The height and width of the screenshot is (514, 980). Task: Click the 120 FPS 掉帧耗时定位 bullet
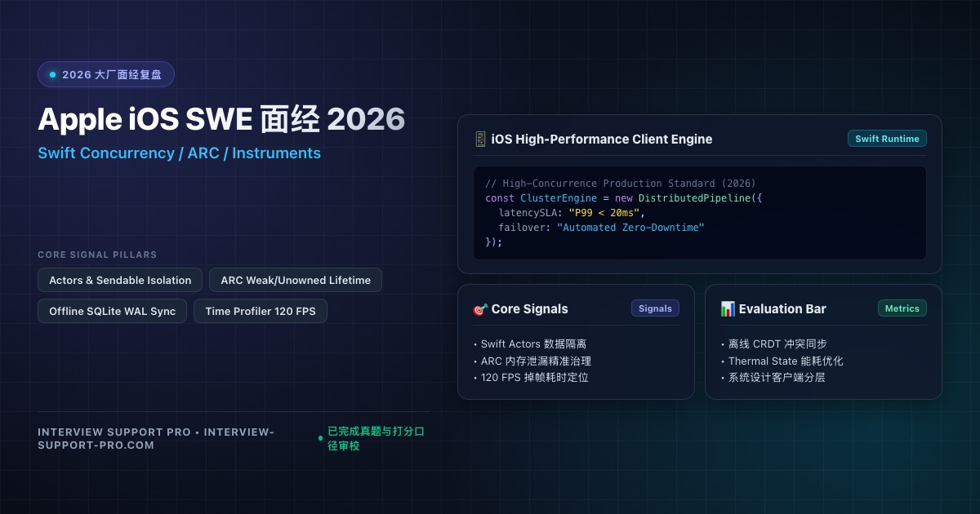coord(531,377)
